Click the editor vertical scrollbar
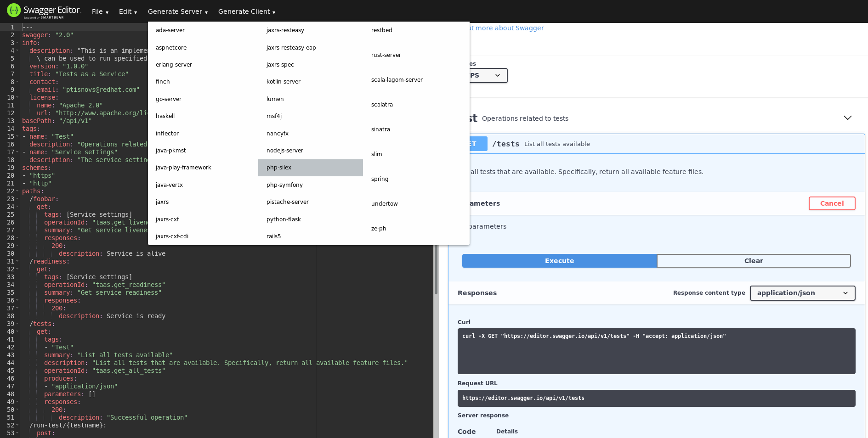The height and width of the screenshot is (438, 868). (436, 270)
